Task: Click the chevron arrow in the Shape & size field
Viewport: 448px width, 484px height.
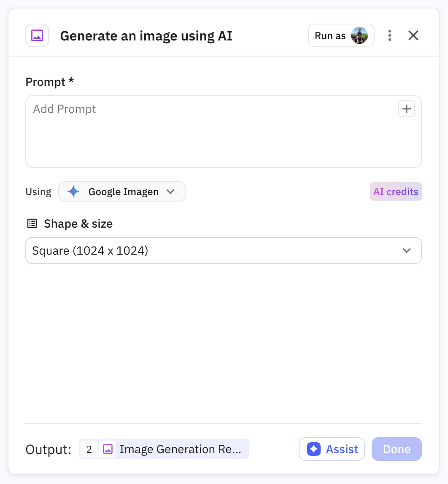Action: [407, 251]
